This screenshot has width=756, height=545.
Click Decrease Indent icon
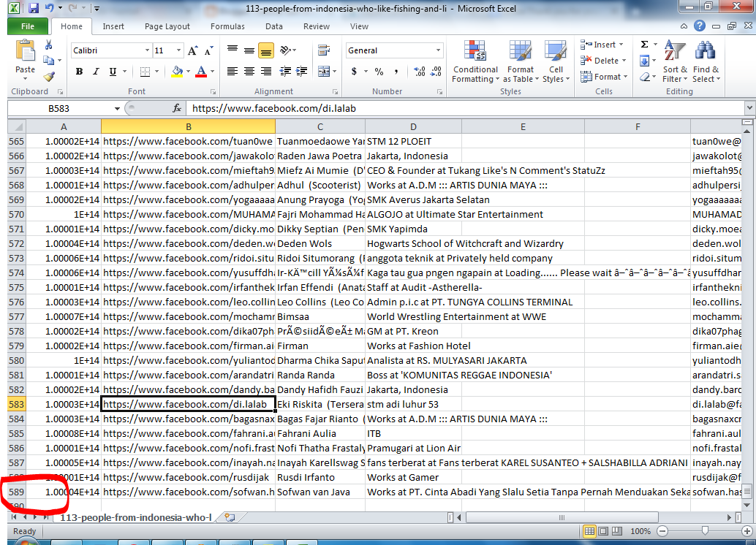point(285,72)
